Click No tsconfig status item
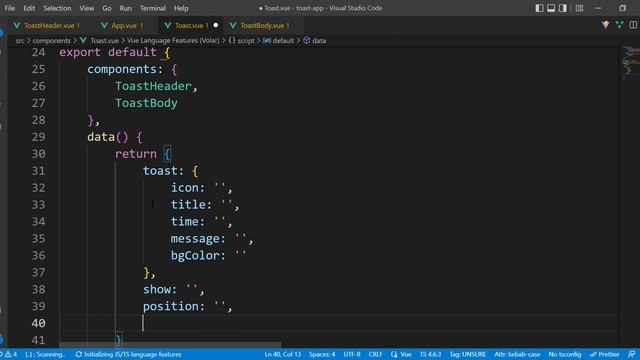The image size is (640, 360). coord(564,354)
